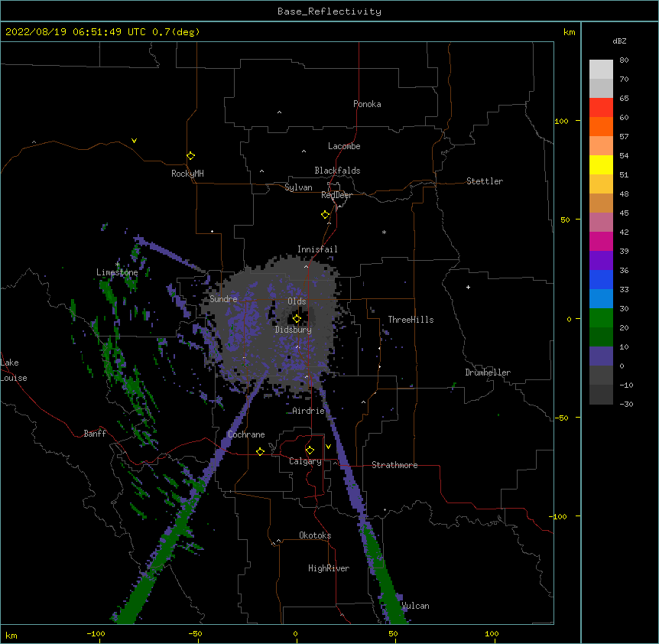Pick the magenta swatch in the dBZ legend
Image resolution: width=659 pixels, height=644 pixels.
[x=601, y=241]
